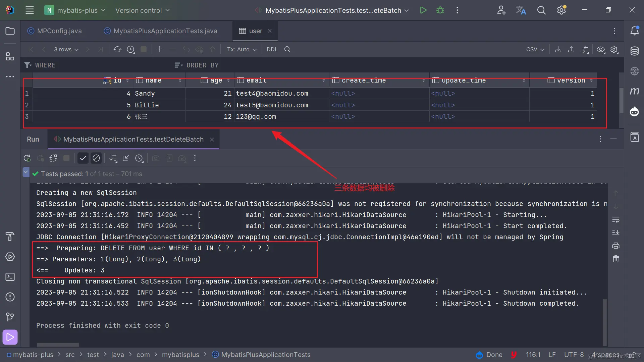
Task: Select the testDeleteBatch run tab
Action: (133, 139)
